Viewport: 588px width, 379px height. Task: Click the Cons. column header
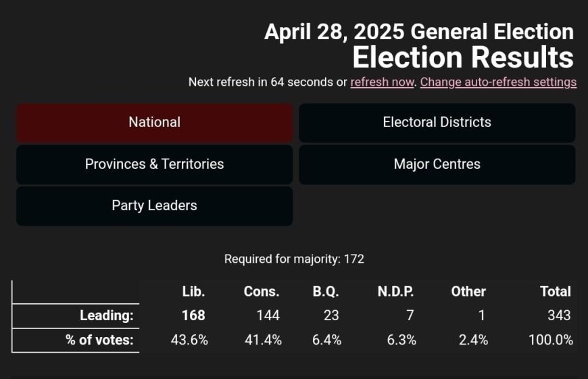pos(262,291)
